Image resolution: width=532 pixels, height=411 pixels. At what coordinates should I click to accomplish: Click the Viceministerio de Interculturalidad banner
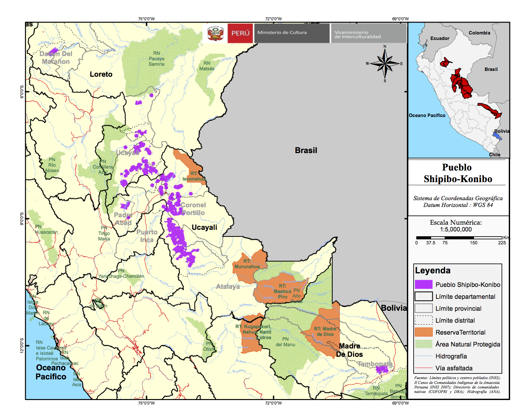(369, 33)
